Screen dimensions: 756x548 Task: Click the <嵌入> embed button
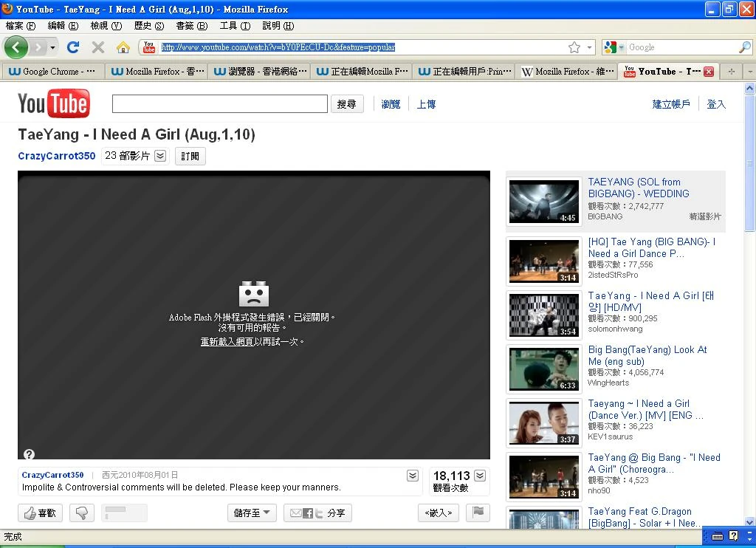point(439,513)
